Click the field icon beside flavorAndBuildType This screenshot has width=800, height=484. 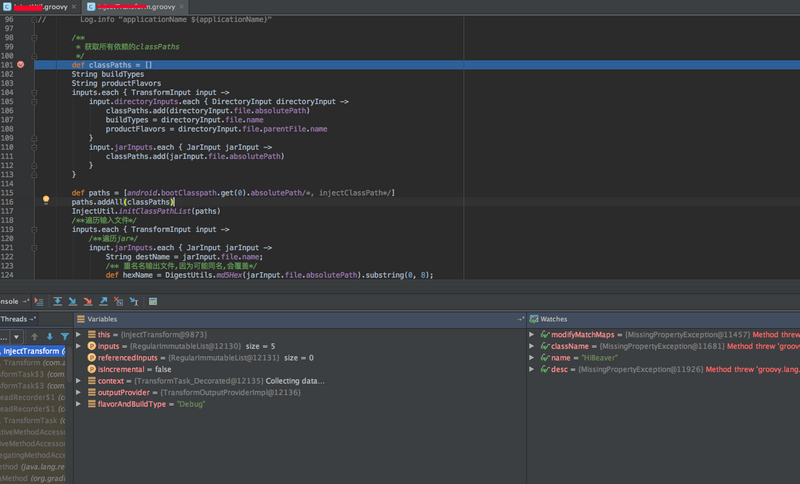(x=92, y=403)
